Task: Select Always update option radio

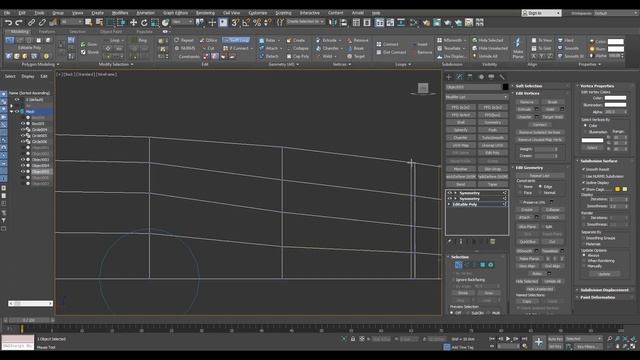Action: [584, 255]
